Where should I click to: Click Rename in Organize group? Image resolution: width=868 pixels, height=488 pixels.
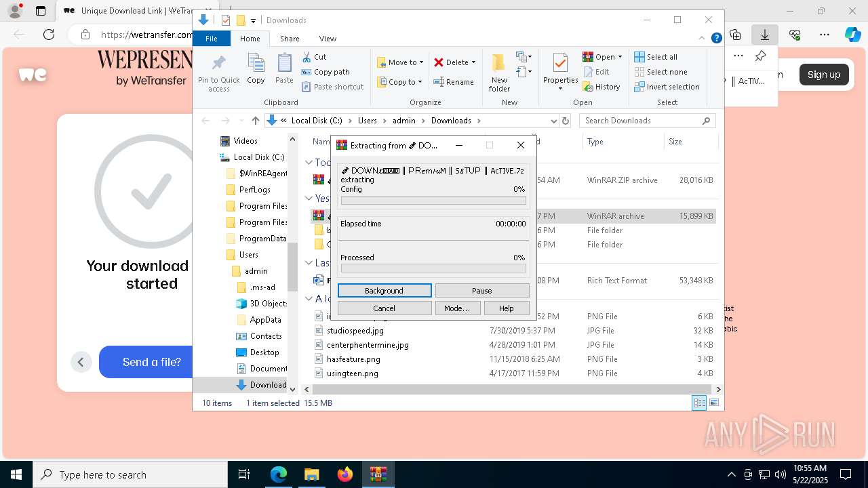454,82
